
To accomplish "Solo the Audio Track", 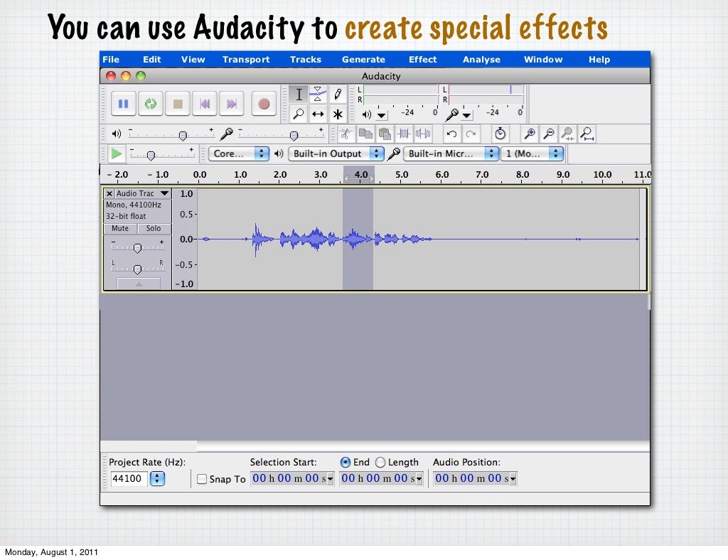I will tap(154, 228).
